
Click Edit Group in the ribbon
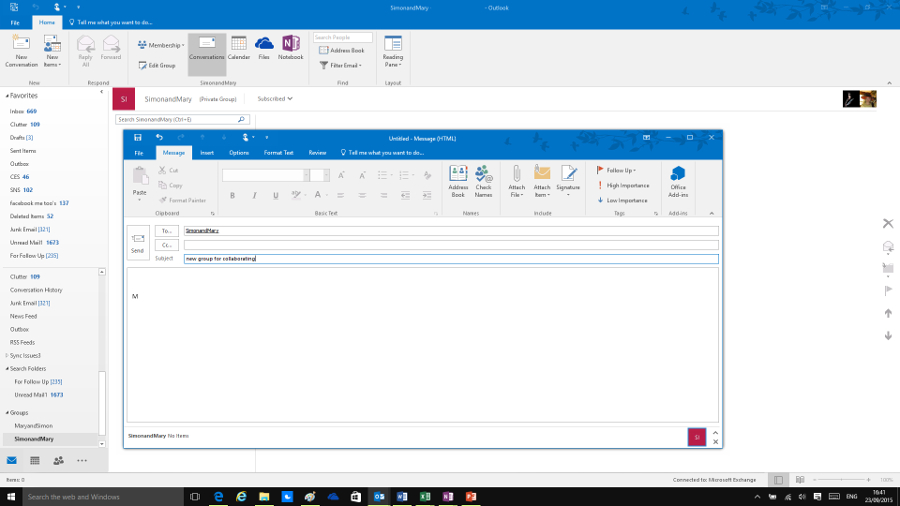click(157, 65)
